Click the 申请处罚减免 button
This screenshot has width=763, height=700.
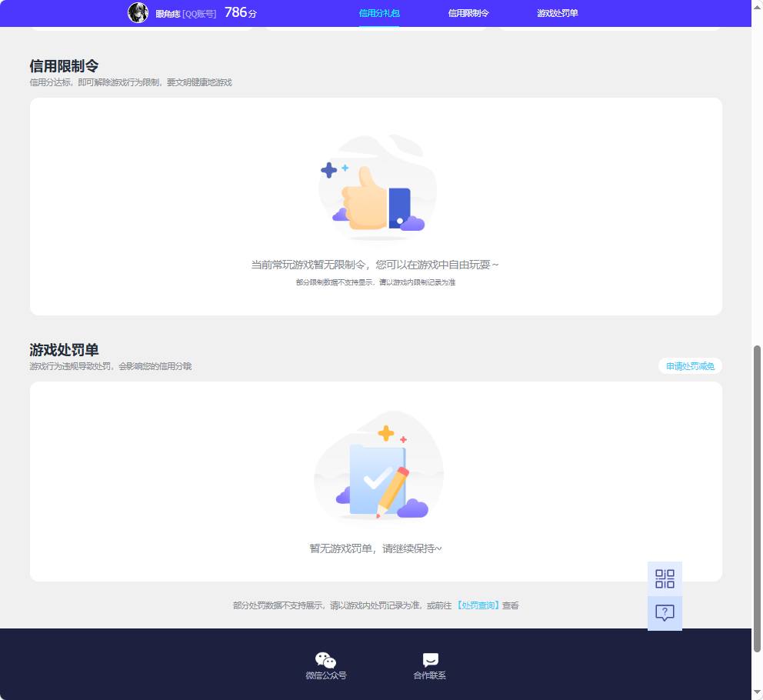[x=690, y=366]
